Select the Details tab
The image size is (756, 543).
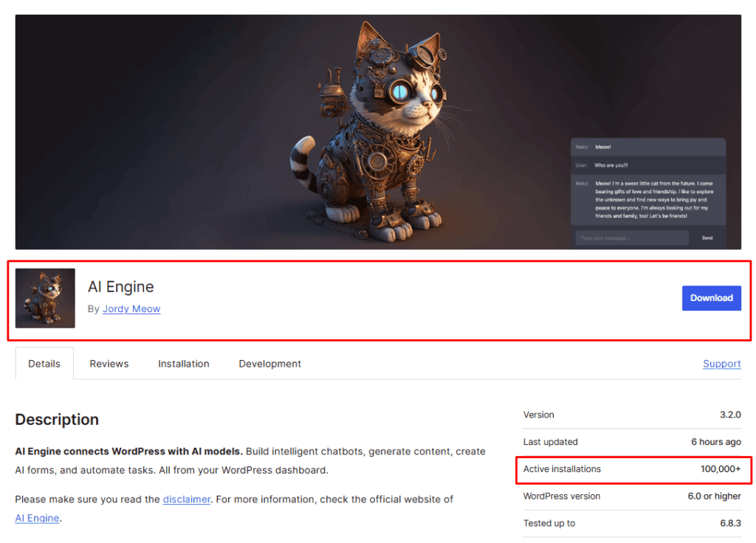44,363
